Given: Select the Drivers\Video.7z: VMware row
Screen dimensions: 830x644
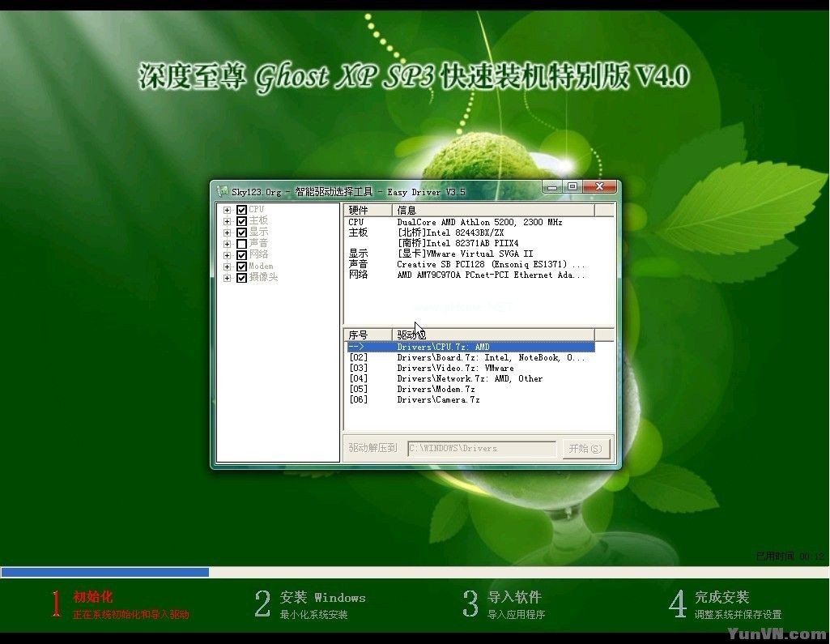Looking at the screenshot, I should [471, 368].
